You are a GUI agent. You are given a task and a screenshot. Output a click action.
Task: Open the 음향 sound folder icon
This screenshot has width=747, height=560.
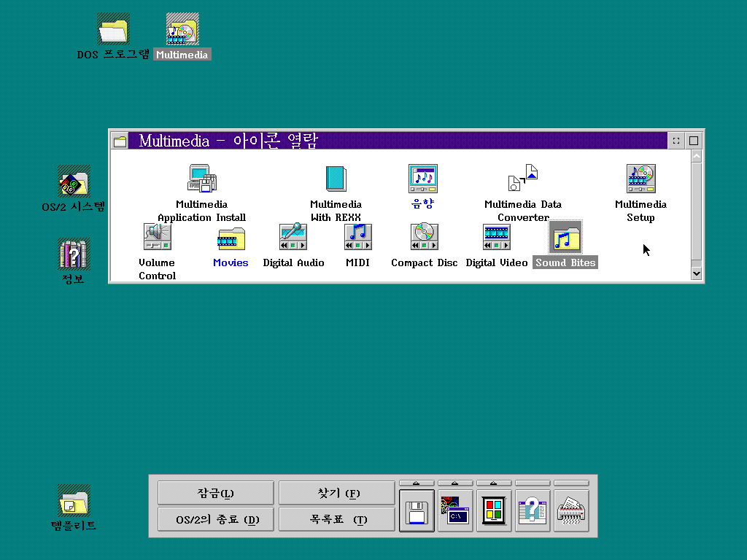[x=422, y=179]
